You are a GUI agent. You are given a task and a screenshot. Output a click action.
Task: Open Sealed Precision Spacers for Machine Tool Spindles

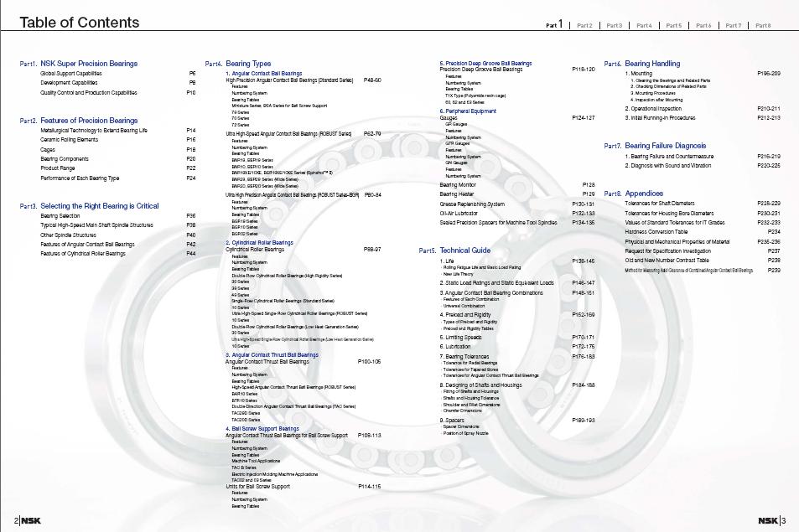tap(498, 223)
